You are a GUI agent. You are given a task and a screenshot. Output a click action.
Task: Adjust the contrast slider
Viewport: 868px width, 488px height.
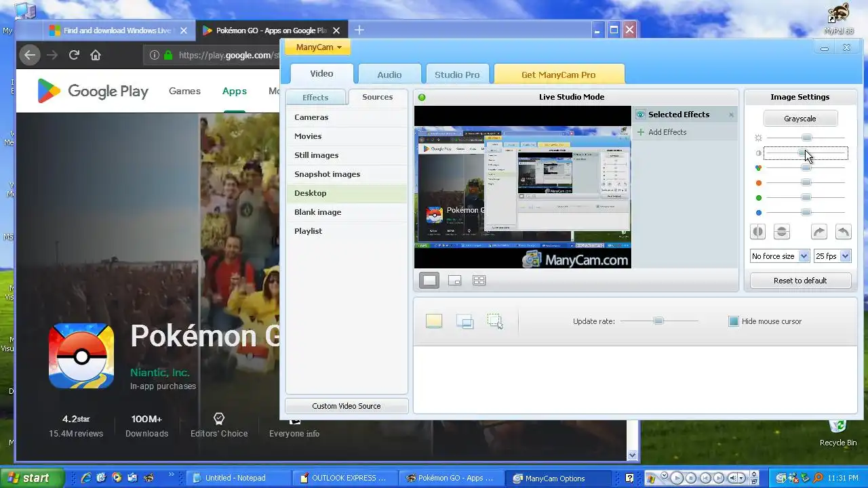pos(806,153)
